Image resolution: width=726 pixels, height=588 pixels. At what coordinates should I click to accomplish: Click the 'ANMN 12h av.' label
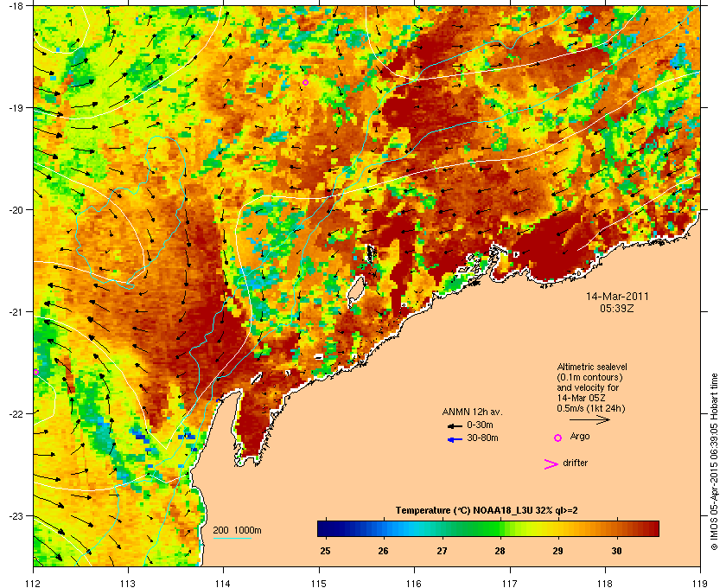[x=472, y=412]
